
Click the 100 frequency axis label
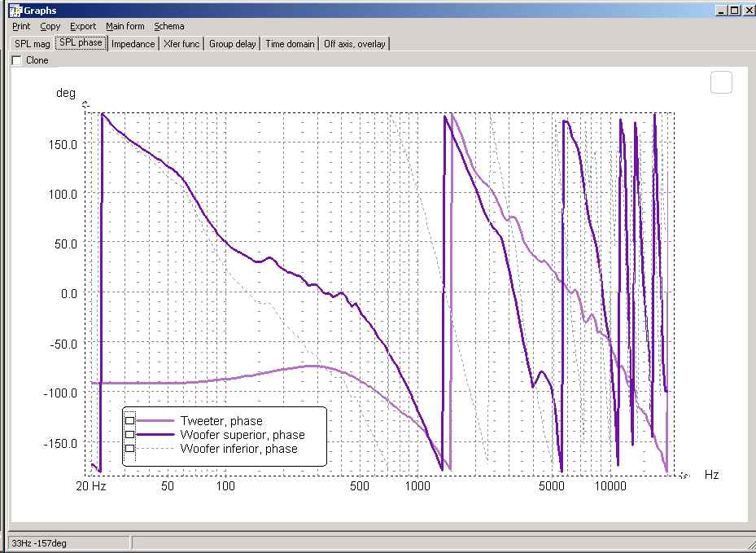[225, 486]
